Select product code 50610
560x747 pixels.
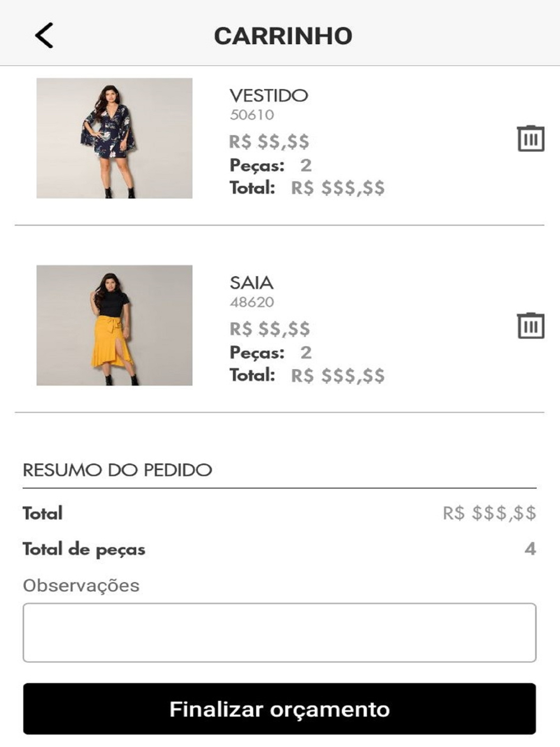tap(252, 115)
